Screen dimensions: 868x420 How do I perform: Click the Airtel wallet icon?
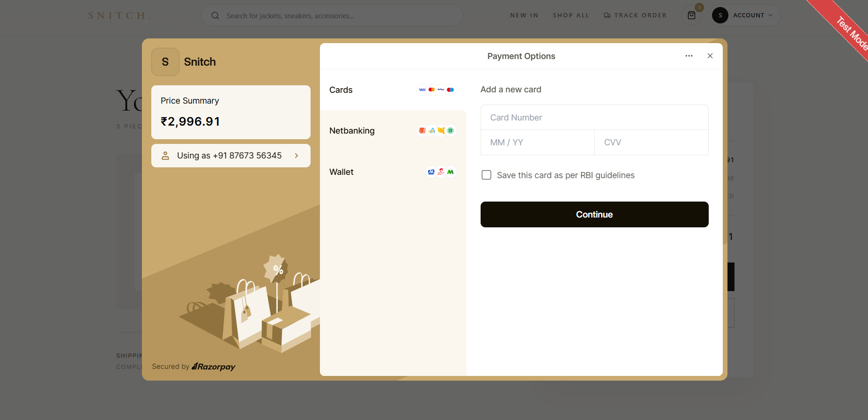coord(441,172)
